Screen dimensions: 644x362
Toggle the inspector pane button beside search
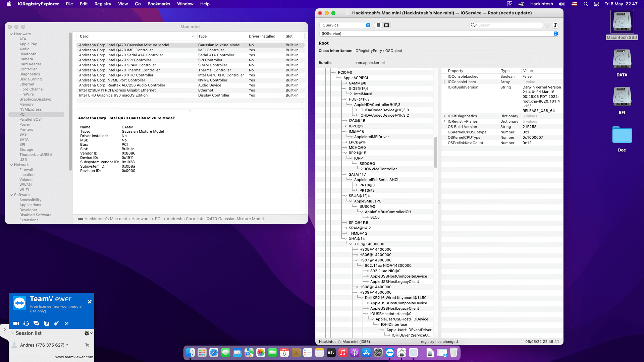click(x=555, y=25)
